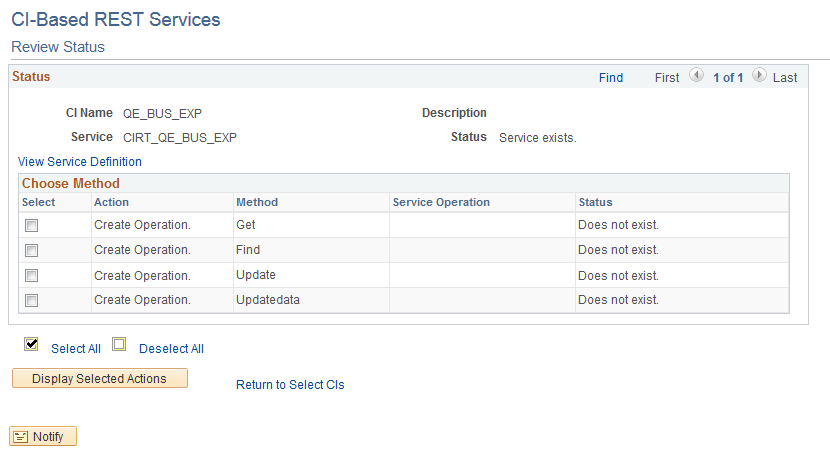Tick the checkbox for the Find method
This screenshot has width=830, height=461.
click(32, 250)
